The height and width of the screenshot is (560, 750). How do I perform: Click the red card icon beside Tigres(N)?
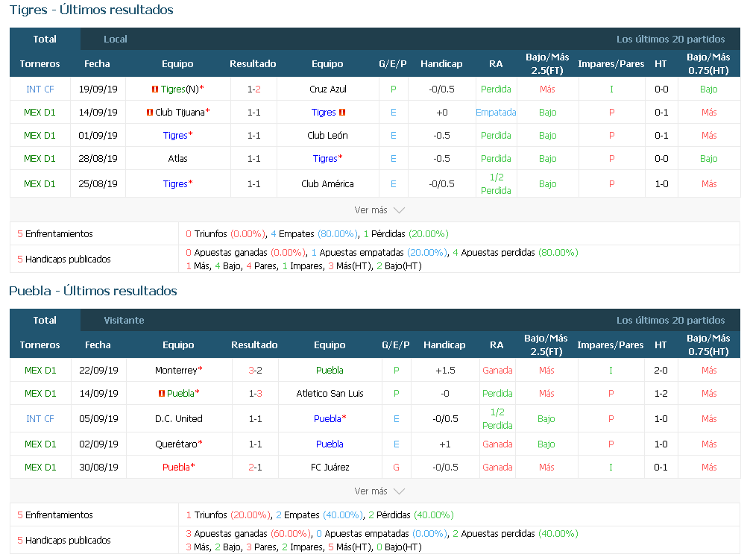coord(154,89)
